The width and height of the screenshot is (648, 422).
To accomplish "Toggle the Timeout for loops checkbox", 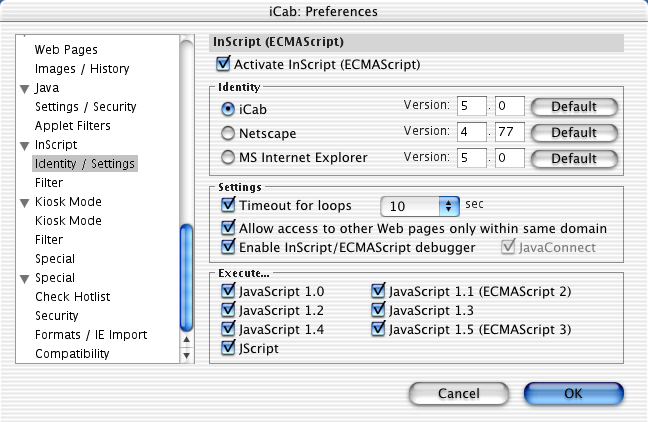I will tap(228, 205).
